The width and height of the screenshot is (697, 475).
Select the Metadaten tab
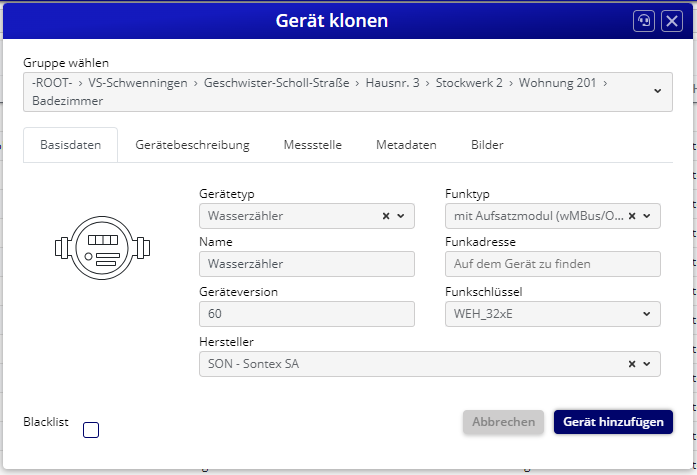tap(406, 145)
